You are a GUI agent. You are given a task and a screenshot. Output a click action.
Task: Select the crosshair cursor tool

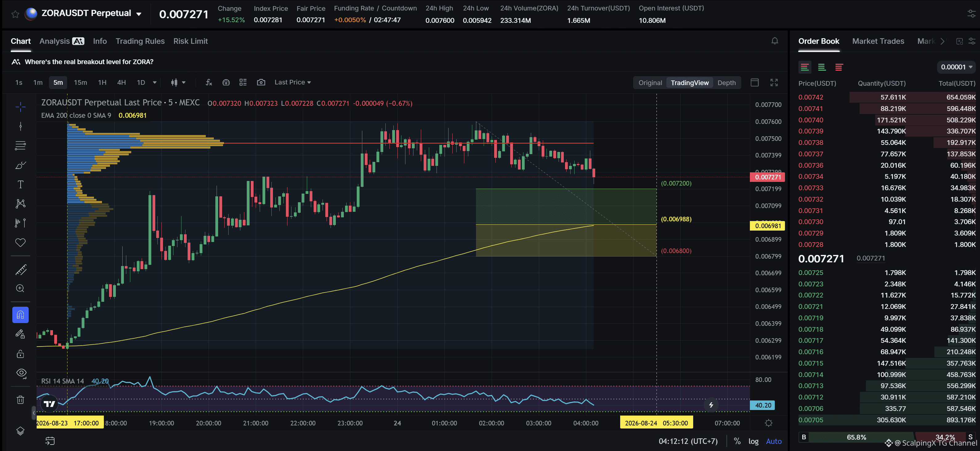pyautogui.click(x=21, y=107)
